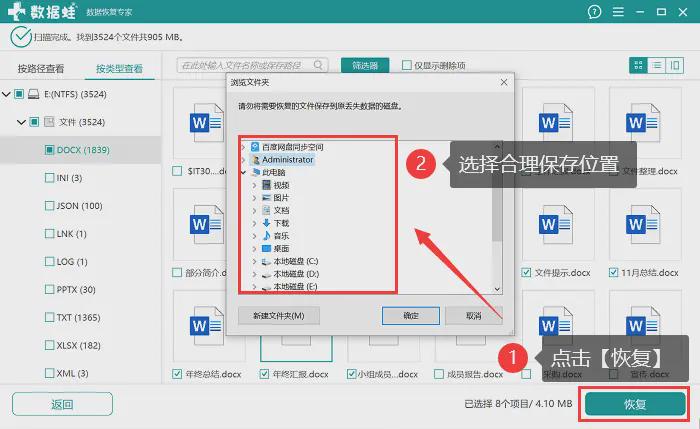Check the INI (3) file type checkbox

[x=50, y=178]
